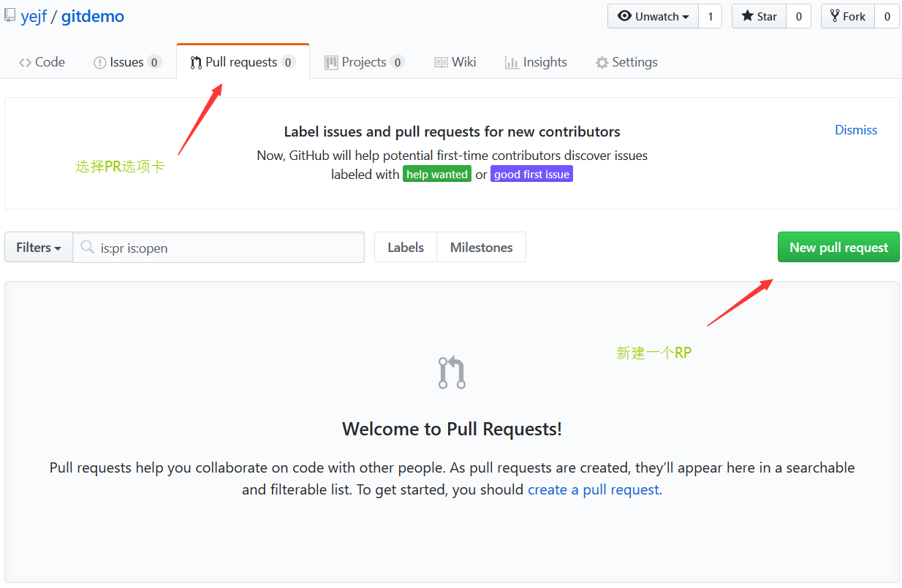Focus the is:pr is:open search field
Viewport: 902px width, 588px height.
pos(219,248)
